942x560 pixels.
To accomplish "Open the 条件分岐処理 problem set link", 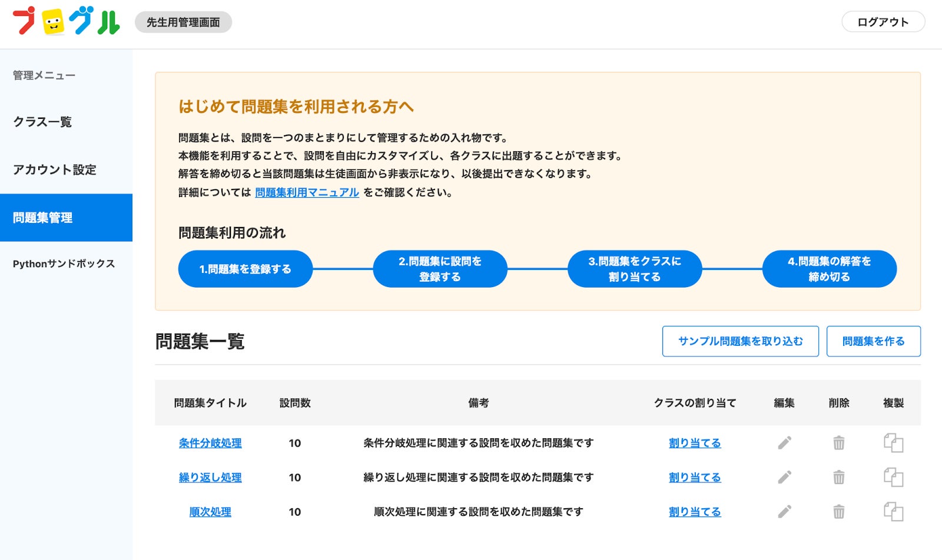I will (x=210, y=443).
